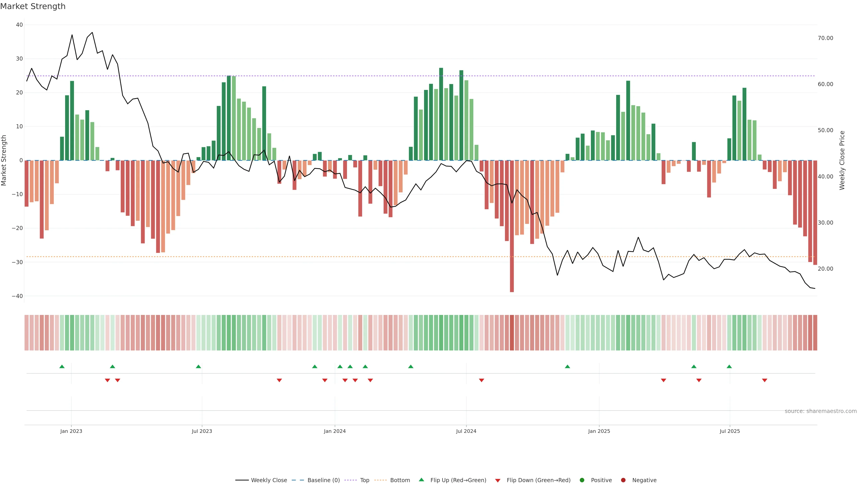Click the red Flip Down triangle legend icon

498,480
